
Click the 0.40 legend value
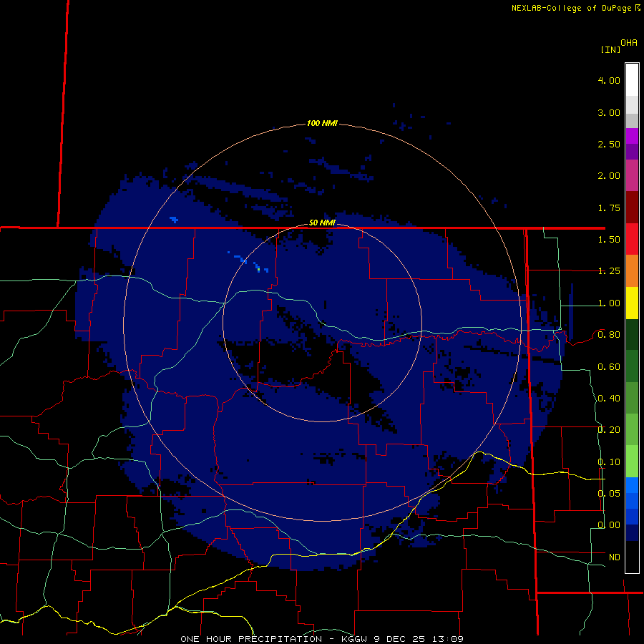pyautogui.click(x=609, y=399)
